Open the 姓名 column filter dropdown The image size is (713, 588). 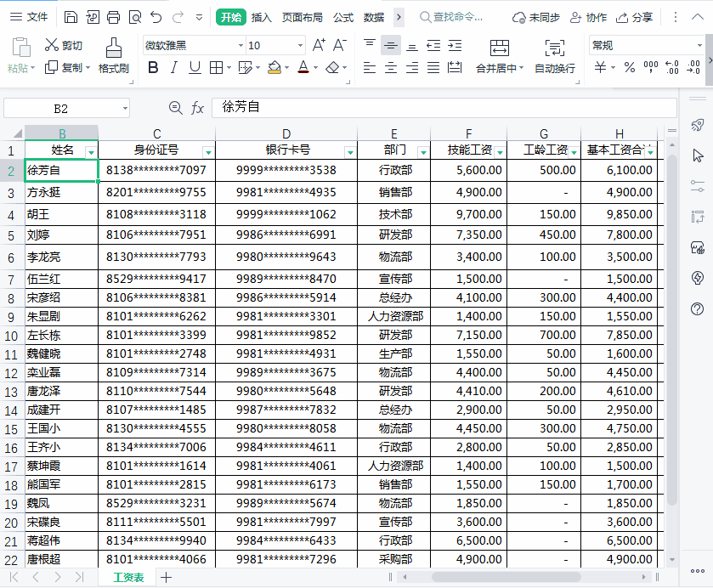click(x=92, y=152)
